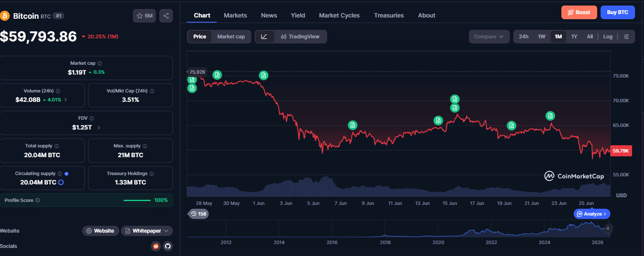Screen dimensions: 644x256
Task: Click the circulating supply progress ring icon
Action: click(61, 182)
